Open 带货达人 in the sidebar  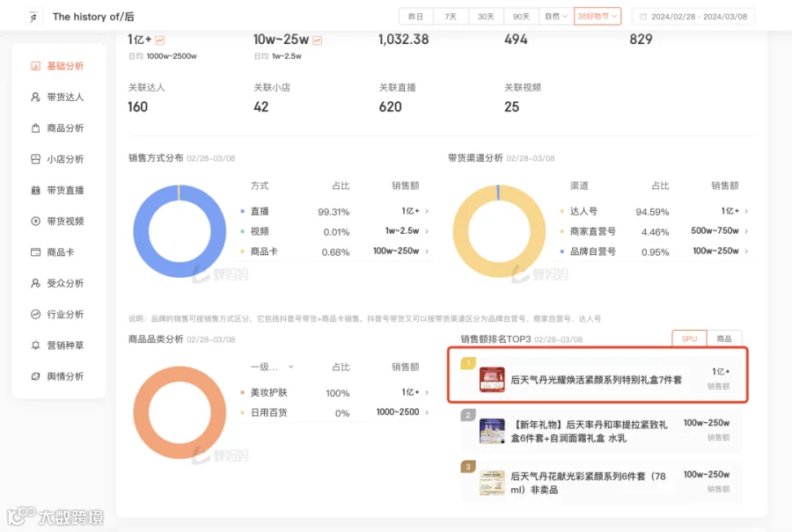coord(57,97)
